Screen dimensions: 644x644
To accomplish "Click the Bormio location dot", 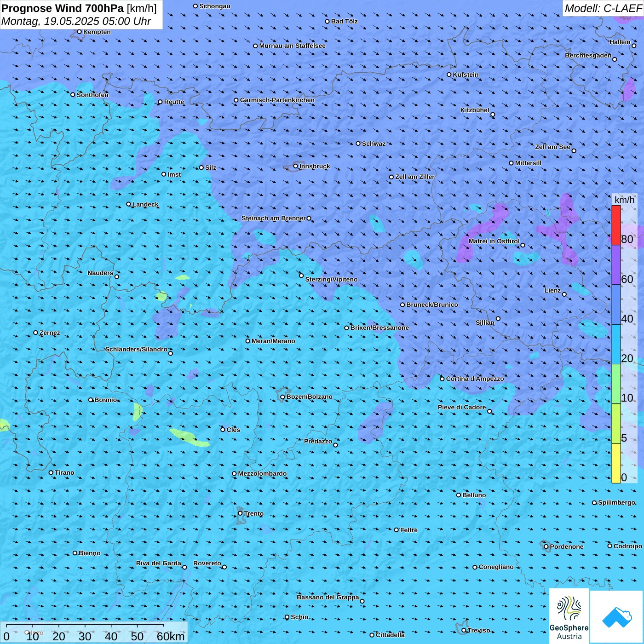I will tap(91, 400).
